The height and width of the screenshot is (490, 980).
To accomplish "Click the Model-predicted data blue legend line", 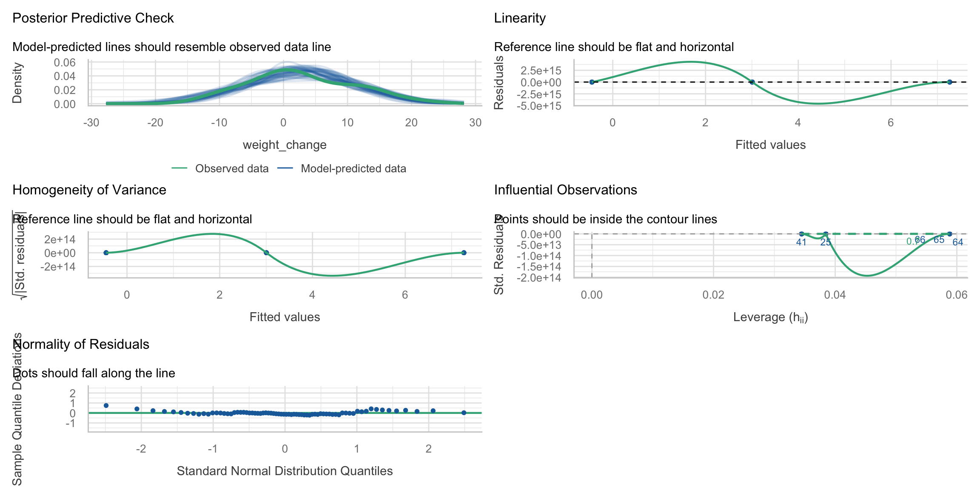I will (x=285, y=168).
